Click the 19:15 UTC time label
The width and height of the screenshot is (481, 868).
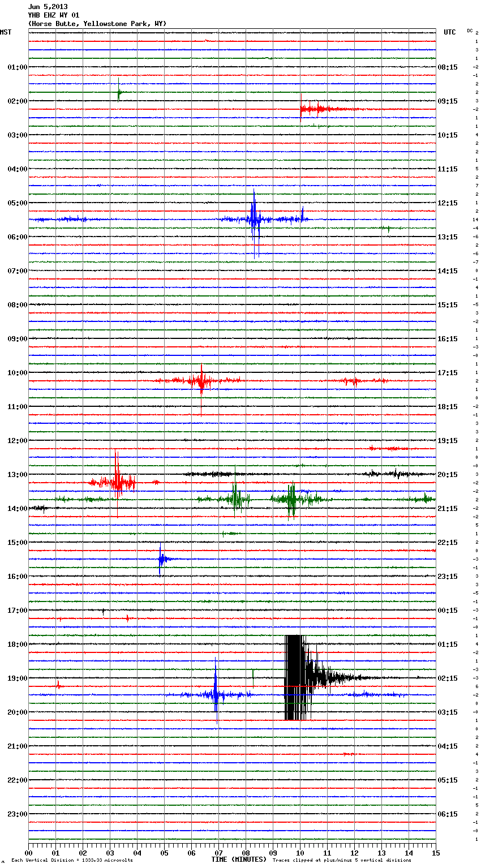click(x=448, y=441)
